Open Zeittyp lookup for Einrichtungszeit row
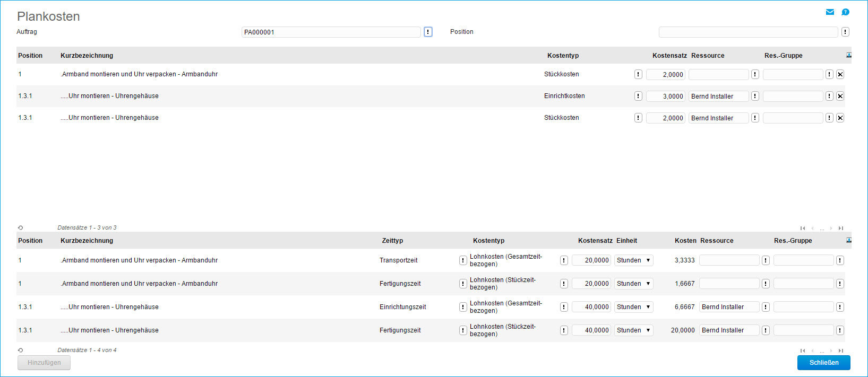868x377 pixels. pyautogui.click(x=463, y=307)
